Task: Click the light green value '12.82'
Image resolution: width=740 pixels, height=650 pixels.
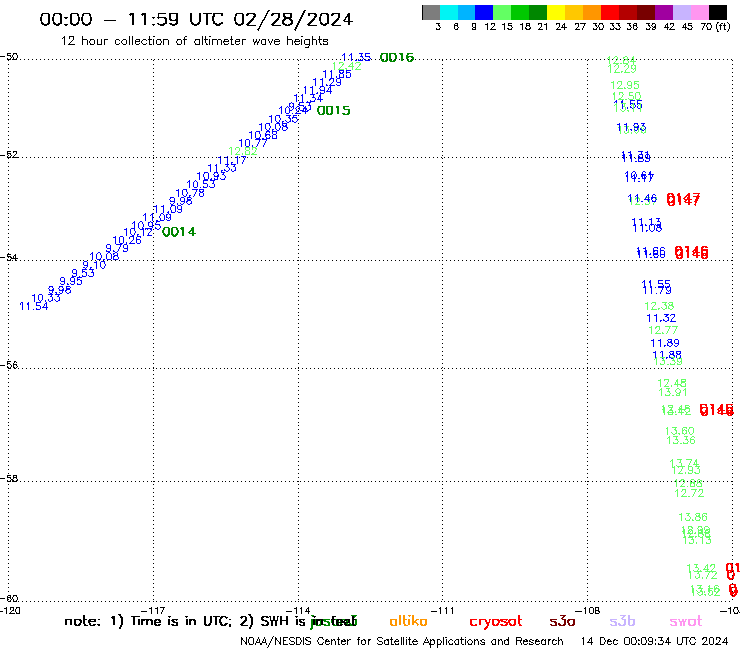Action: (x=243, y=151)
